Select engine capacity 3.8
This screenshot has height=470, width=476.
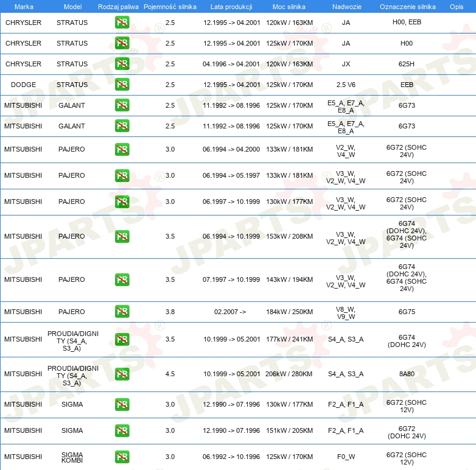[170, 312]
